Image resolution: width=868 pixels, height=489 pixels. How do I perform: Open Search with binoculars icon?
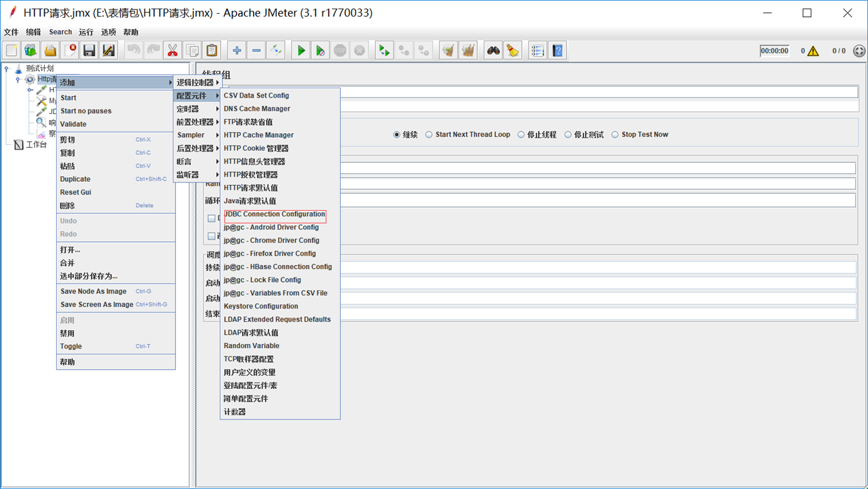493,51
